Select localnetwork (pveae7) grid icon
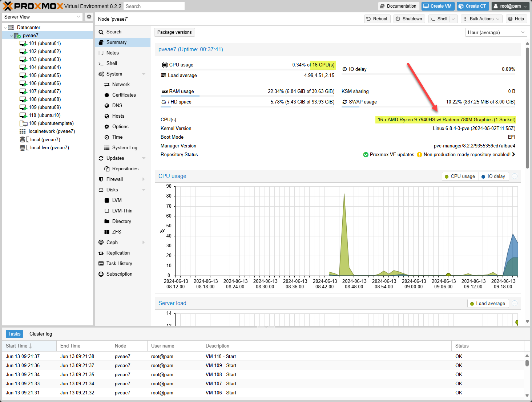The height and width of the screenshot is (402, 532). click(23, 131)
